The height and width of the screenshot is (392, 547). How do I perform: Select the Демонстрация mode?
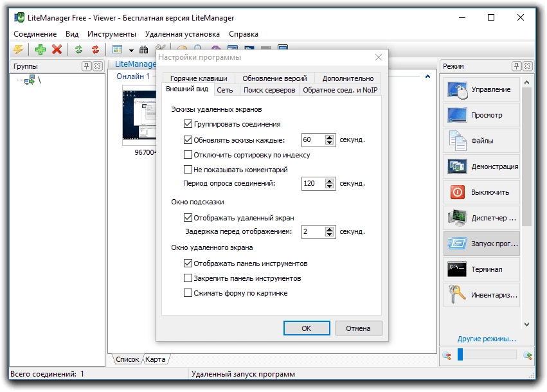click(482, 166)
